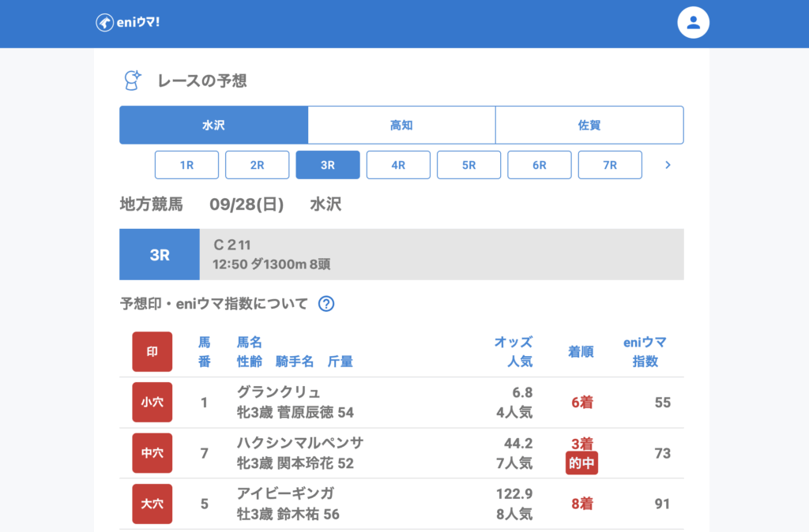Click the eniウマ! logo icon
The width and height of the screenshot is (809, 532).
[104, 23]
